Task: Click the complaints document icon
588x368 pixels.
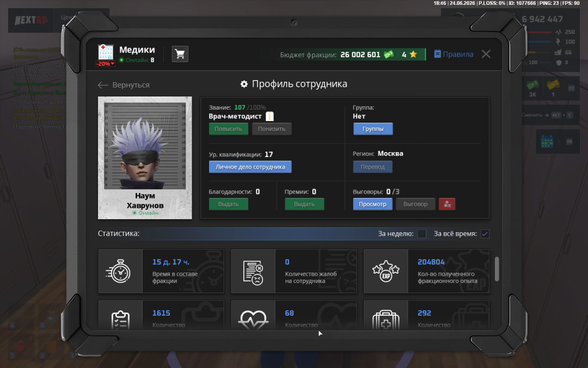Action: pyautogui.click(x=253, y=273)
